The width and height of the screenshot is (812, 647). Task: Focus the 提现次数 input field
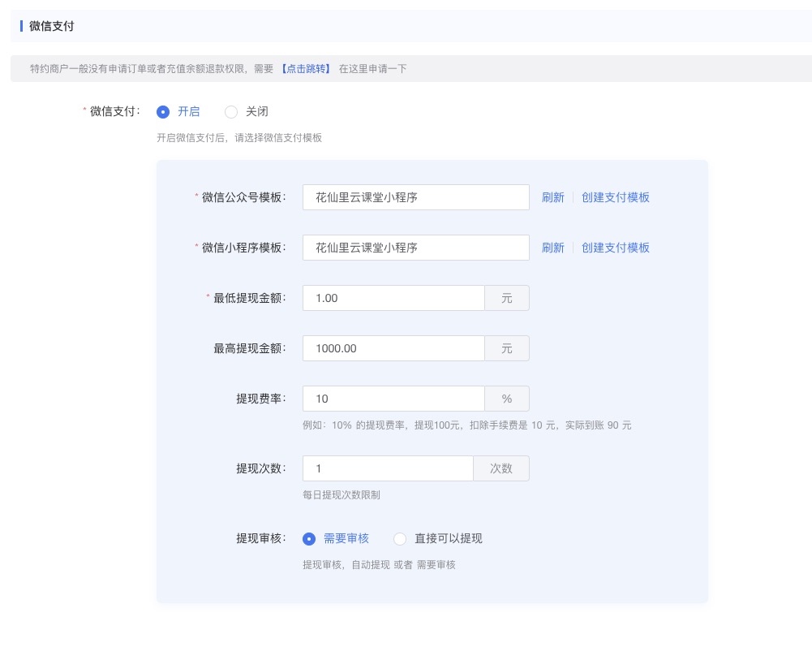[388, 468]
